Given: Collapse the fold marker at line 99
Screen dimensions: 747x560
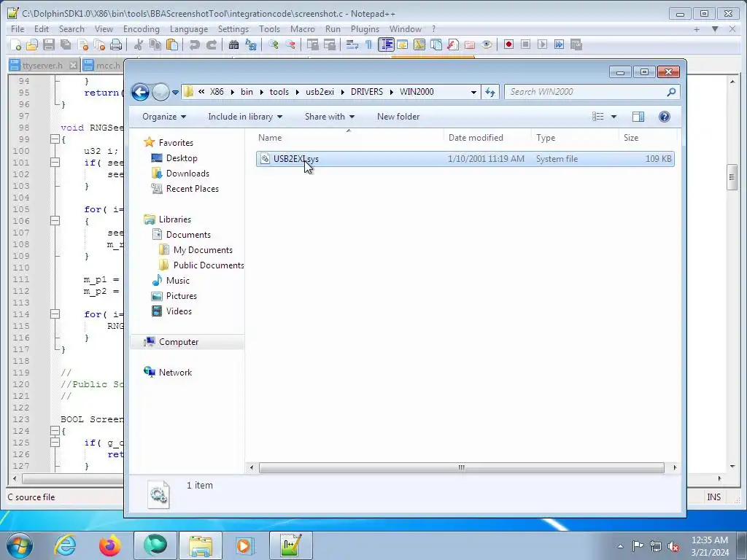Looking at the screenshot, I should tap(55, 139).
